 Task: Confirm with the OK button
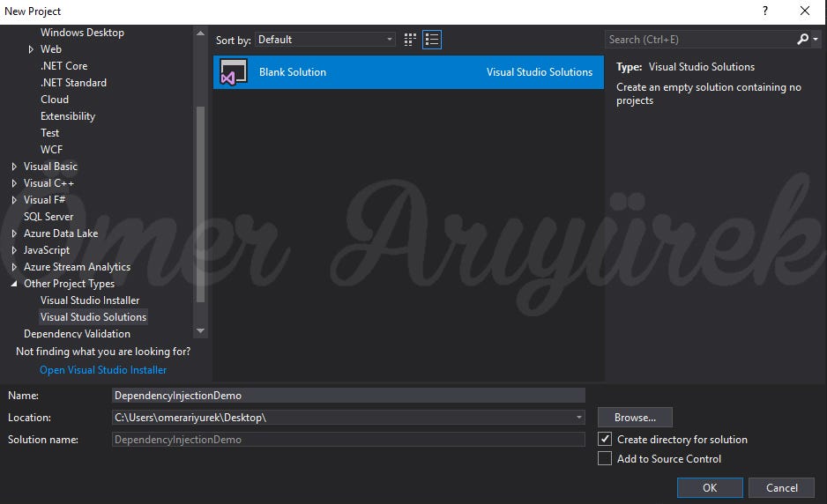click(710, 487)
